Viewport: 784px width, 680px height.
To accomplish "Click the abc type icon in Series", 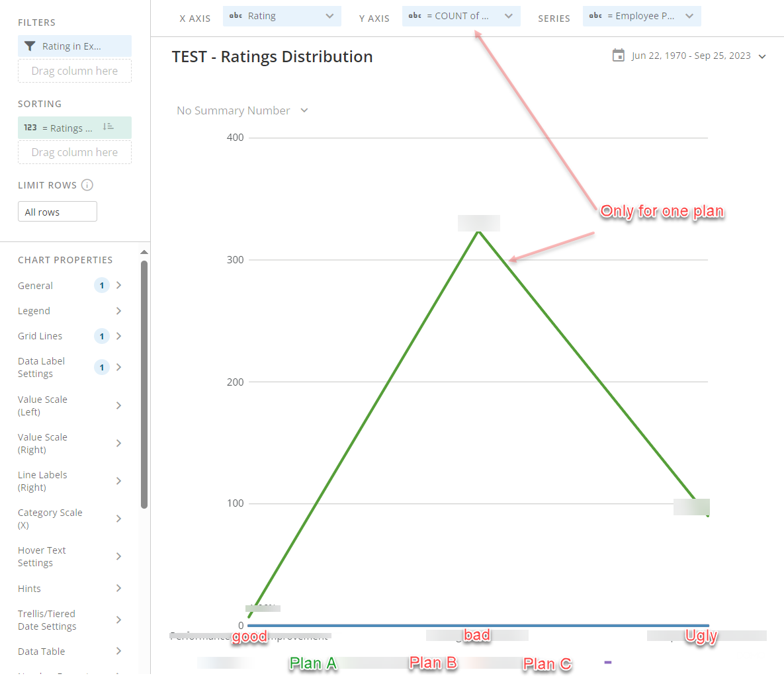I will pyautogui.click(x=595, y=15).
